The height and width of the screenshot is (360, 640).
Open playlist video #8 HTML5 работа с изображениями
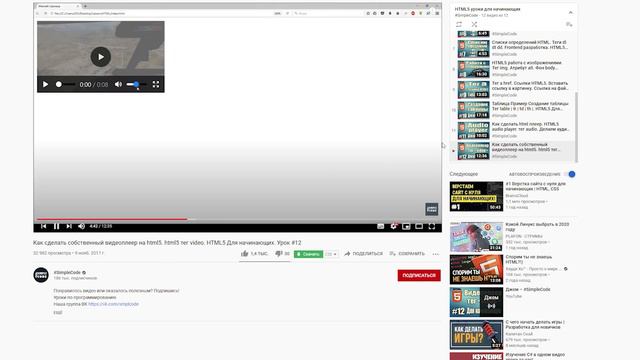[x=513, y=69]
